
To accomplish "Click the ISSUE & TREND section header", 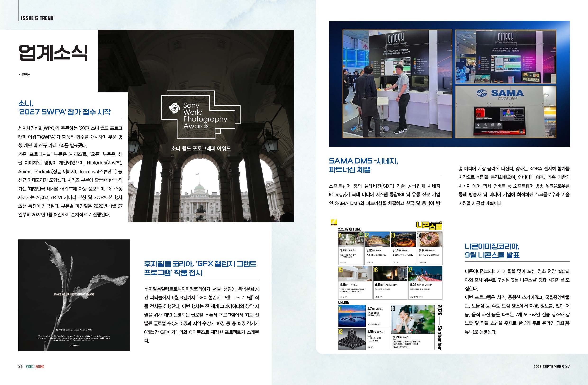I will tap(37, 18).
